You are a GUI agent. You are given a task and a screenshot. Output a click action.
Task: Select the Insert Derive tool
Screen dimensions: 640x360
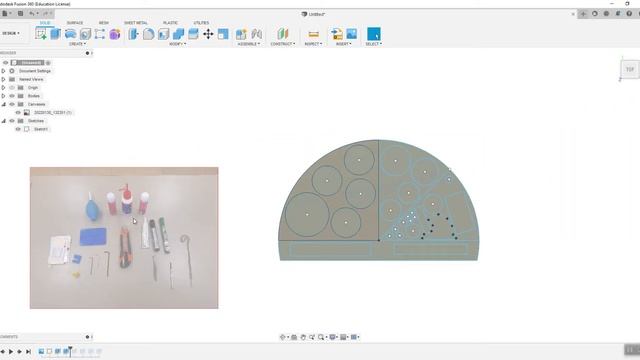click(x=337, y=34)
